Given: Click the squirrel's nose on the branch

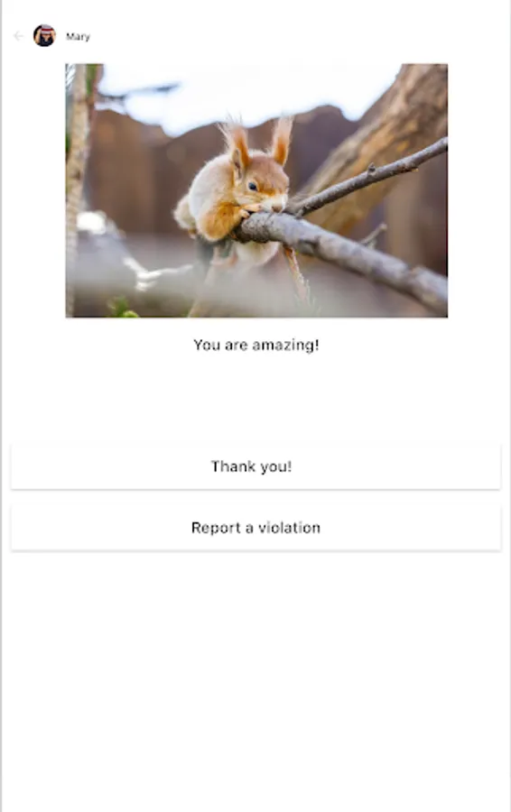Looking at the screenshot, I should [277, 208].
